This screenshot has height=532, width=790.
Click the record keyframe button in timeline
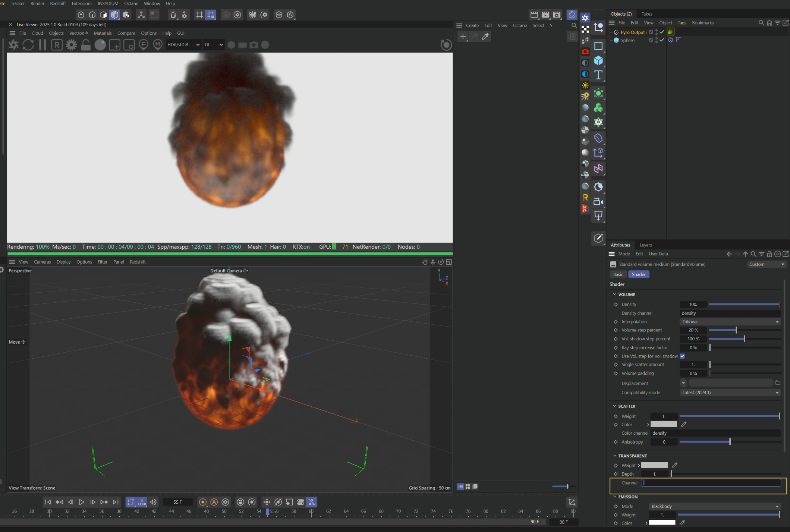coord(203,502)
